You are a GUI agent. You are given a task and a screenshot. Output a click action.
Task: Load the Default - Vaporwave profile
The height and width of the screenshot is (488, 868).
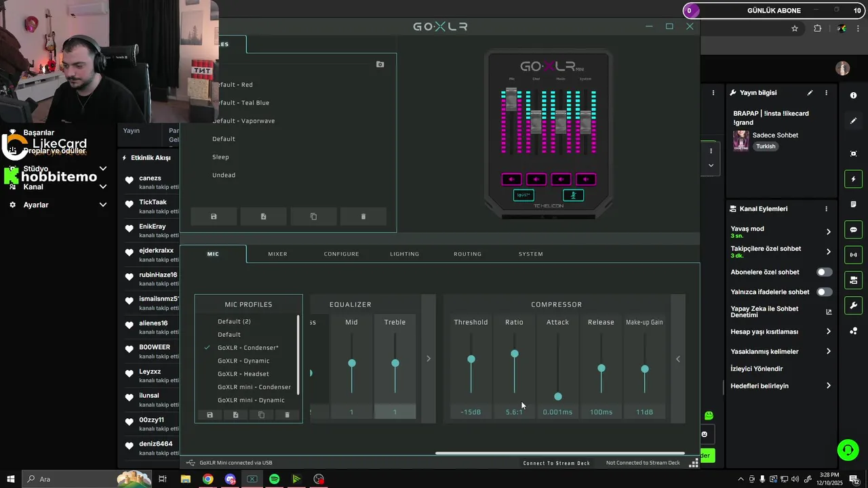[x=243, y=121]
